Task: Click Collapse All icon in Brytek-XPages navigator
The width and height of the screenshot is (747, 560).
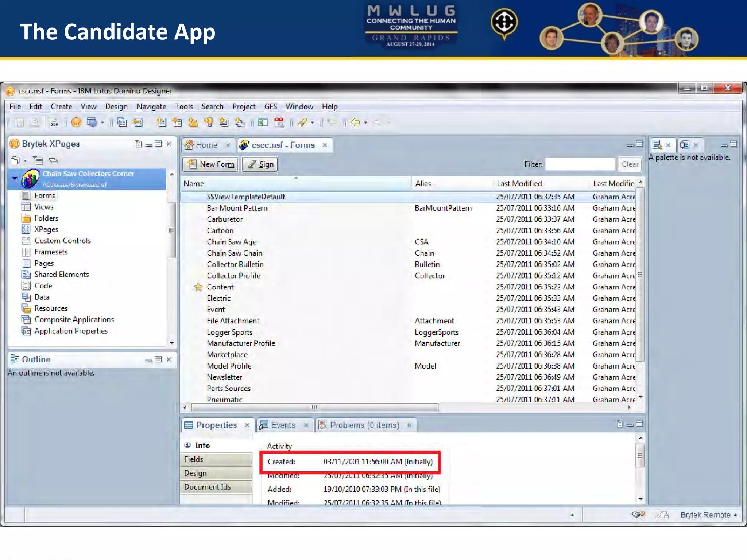Action: tap(38, 160)
